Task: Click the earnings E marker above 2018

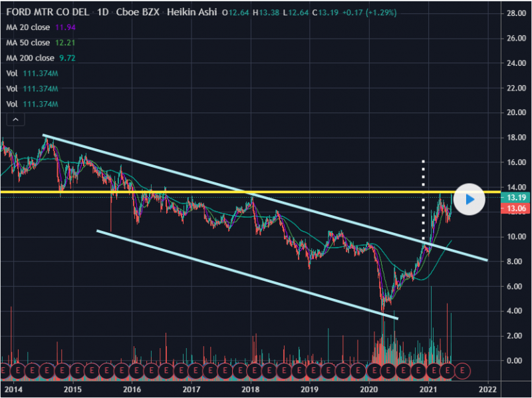Action: tap(255, 369)
